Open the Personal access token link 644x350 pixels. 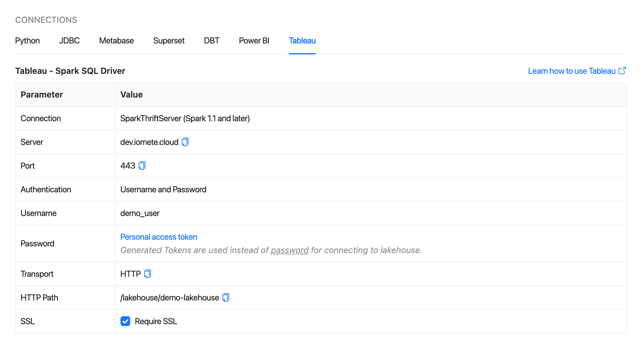pos(159,237)
